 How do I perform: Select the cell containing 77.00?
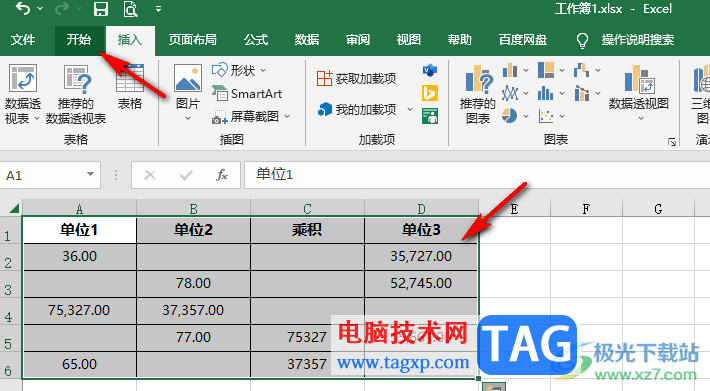(x=193, y=338)
